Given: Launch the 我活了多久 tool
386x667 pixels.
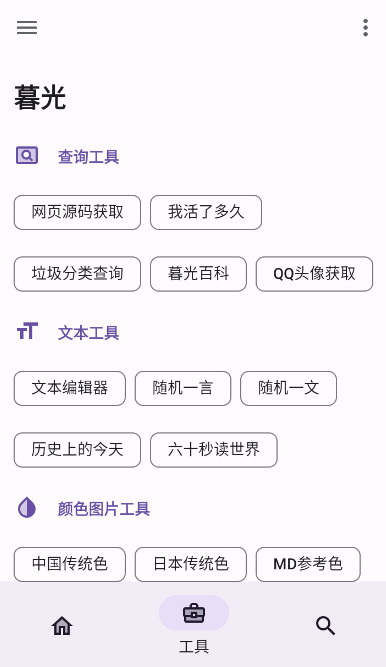Looking at the screenshot, I should 206,212.
